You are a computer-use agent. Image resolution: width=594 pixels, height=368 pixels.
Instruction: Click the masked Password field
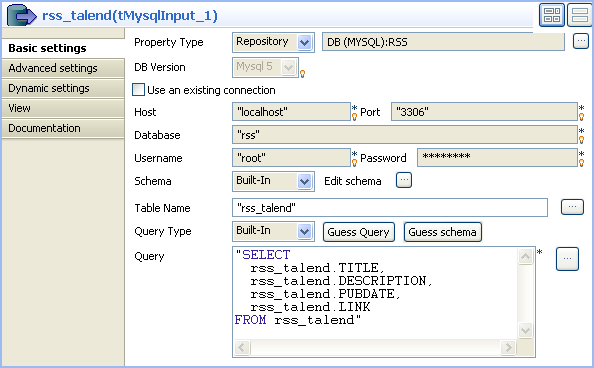[497, 158]
